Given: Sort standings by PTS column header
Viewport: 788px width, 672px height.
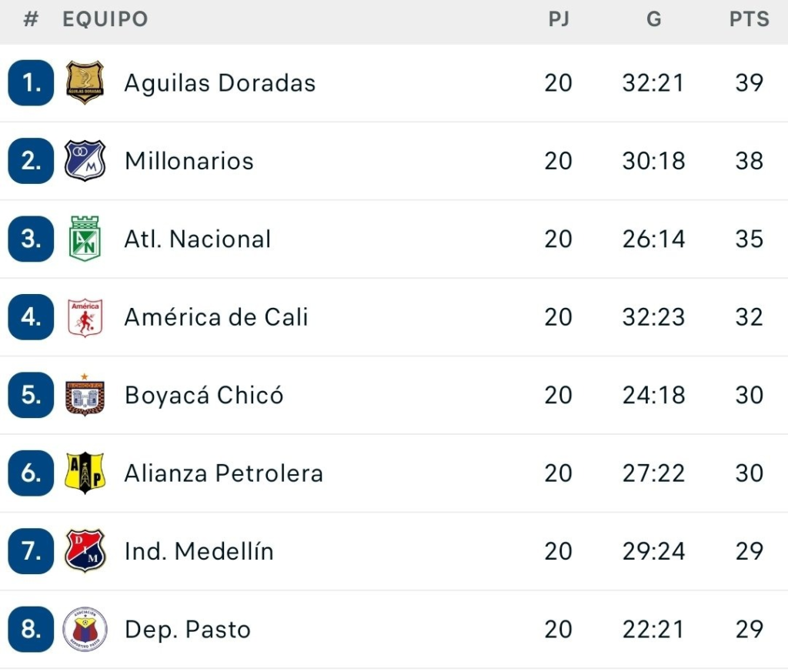Looking at the screenshot, I should coord(749,20).
